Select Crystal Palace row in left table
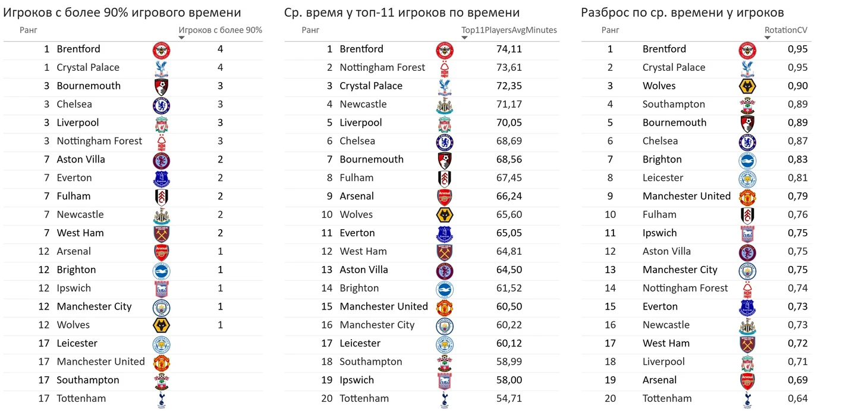Image resolution: width=868 pixels, height=416 pixels. [x=133, y=68]
